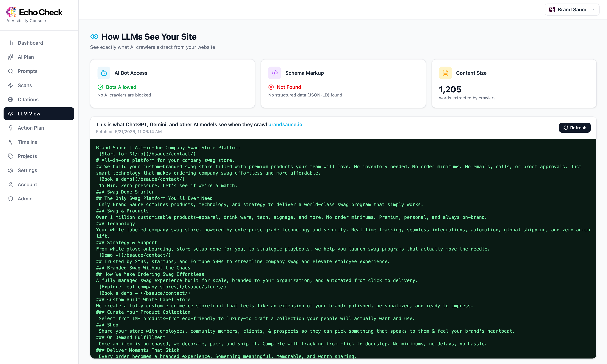Open the Admin page
The width and height of the screenshot is (607, 364).
tap(39, 199)
